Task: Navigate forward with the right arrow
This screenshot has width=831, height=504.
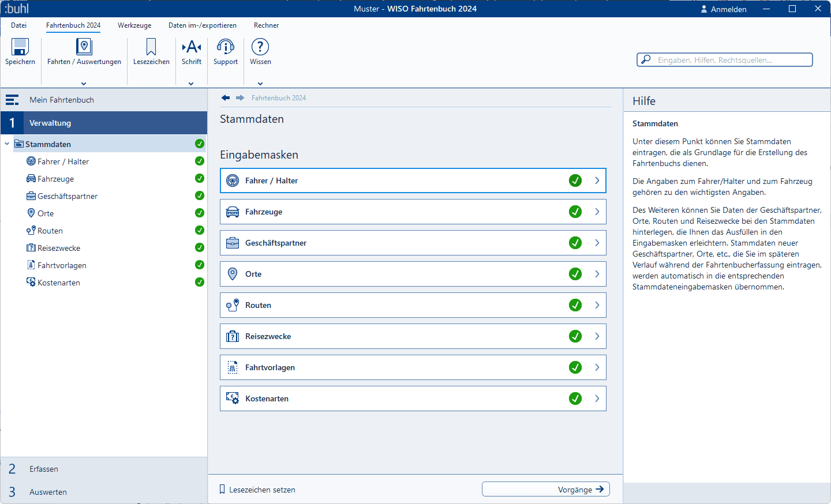Action: coord(240,98)
